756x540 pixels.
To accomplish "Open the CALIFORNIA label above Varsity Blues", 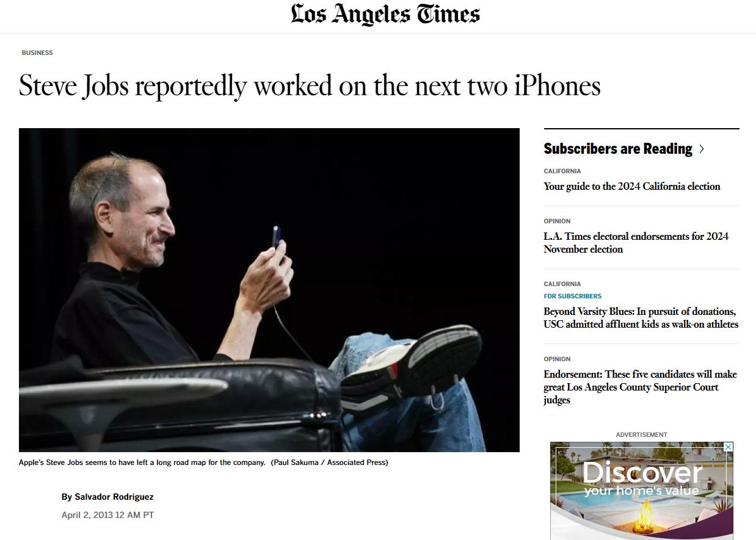I will (562, 284).
